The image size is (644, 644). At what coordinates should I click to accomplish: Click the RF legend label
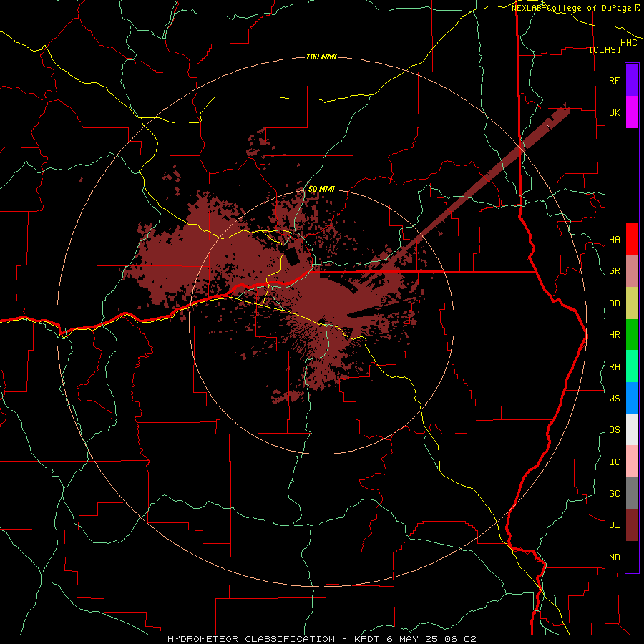[614, 80]
